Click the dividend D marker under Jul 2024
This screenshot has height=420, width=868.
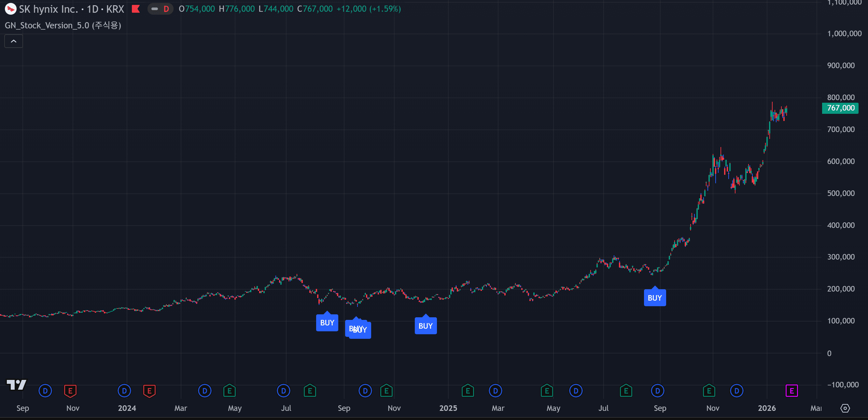[283, 391]
